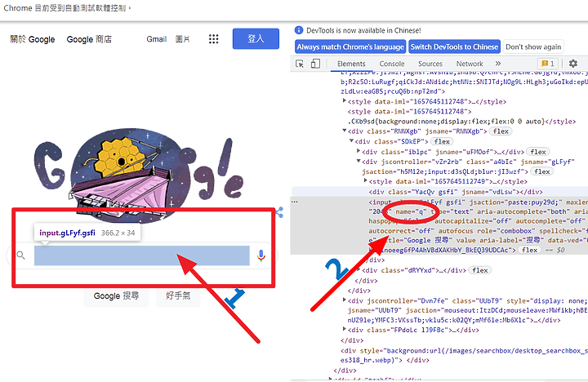
Task: Open the 關於 Google link
Action: 33,39
